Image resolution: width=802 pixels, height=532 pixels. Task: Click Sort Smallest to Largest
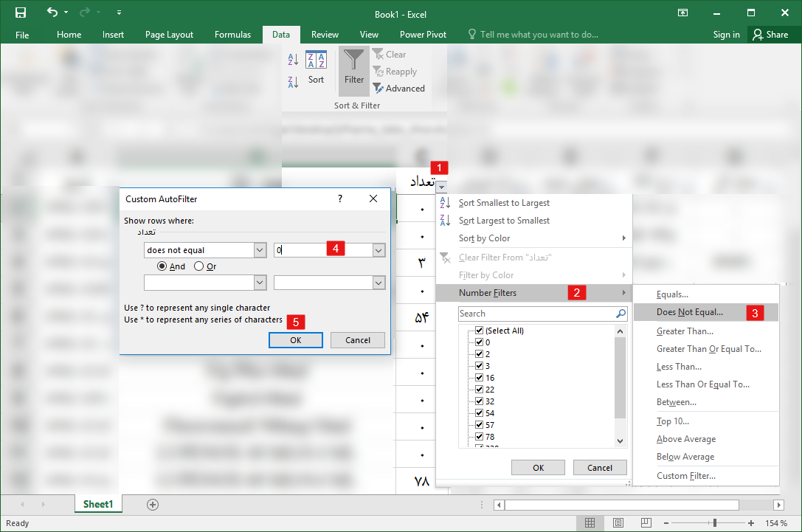click(504, 203)
